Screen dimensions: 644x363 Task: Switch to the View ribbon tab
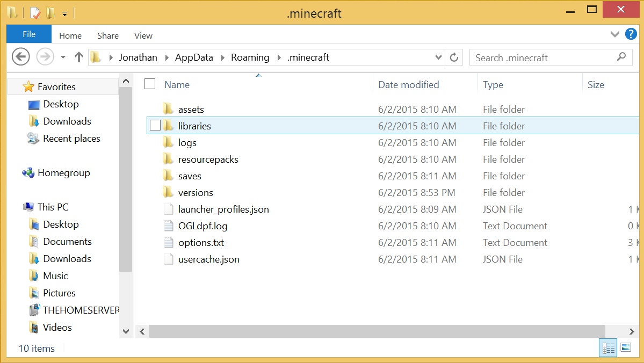click(143, 36)
